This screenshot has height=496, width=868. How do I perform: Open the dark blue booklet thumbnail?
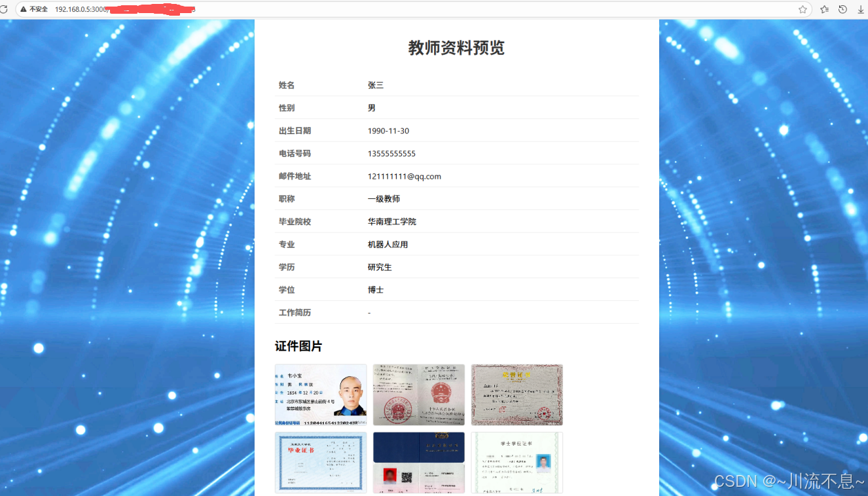coord(419,463)
